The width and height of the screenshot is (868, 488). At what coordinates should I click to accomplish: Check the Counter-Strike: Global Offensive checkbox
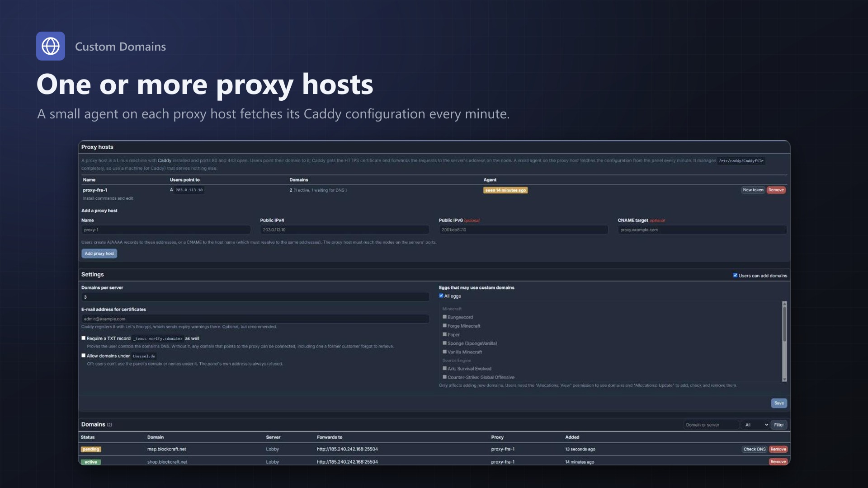click(x=444, y=377)
